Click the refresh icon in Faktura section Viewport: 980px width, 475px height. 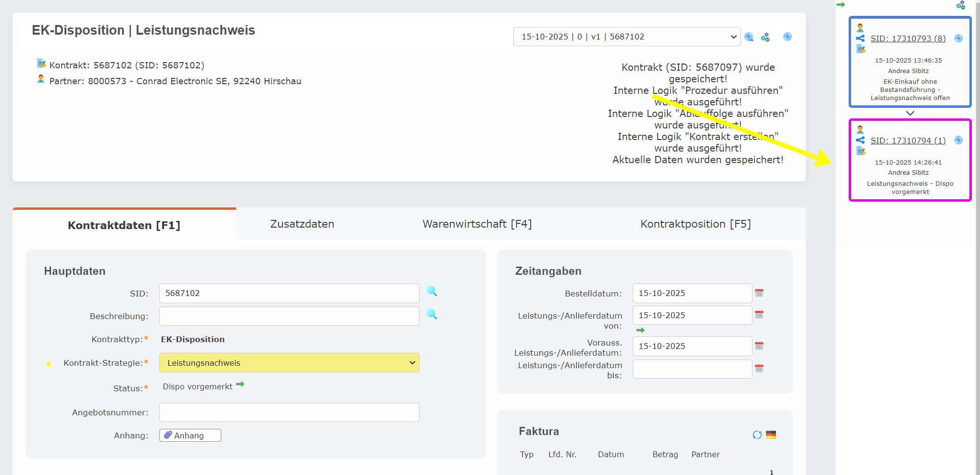[757, 435]
